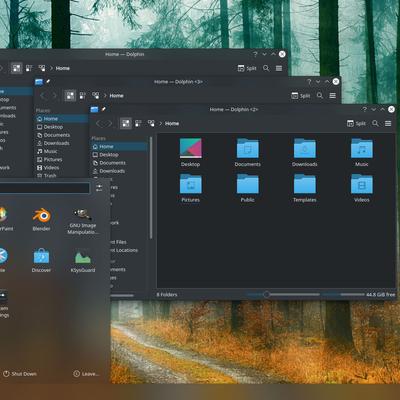The height and width of the screenshot is (400, 400).
Task: Switch Dolphin <2> to Details view mode
Action: tap(151, 124)
